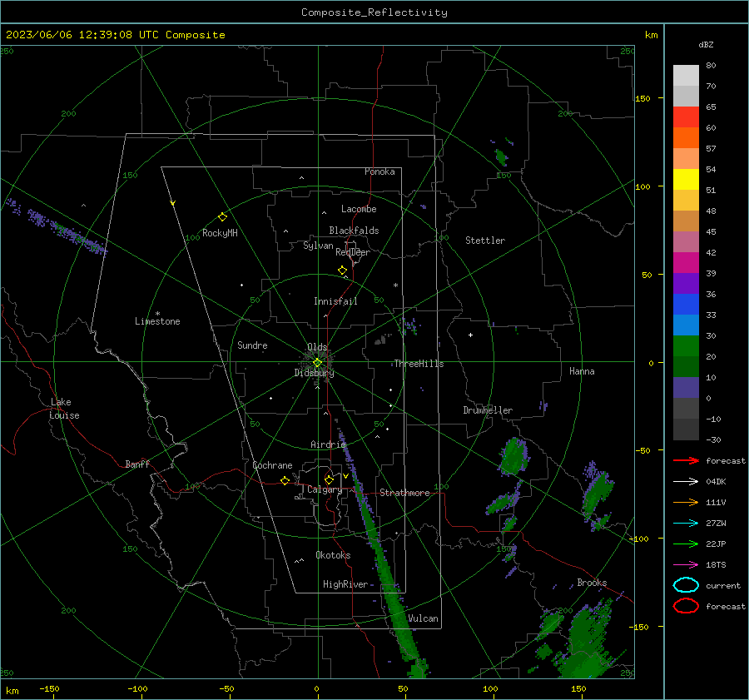
Task: Click the Calgary label
Action: (325, 489)
